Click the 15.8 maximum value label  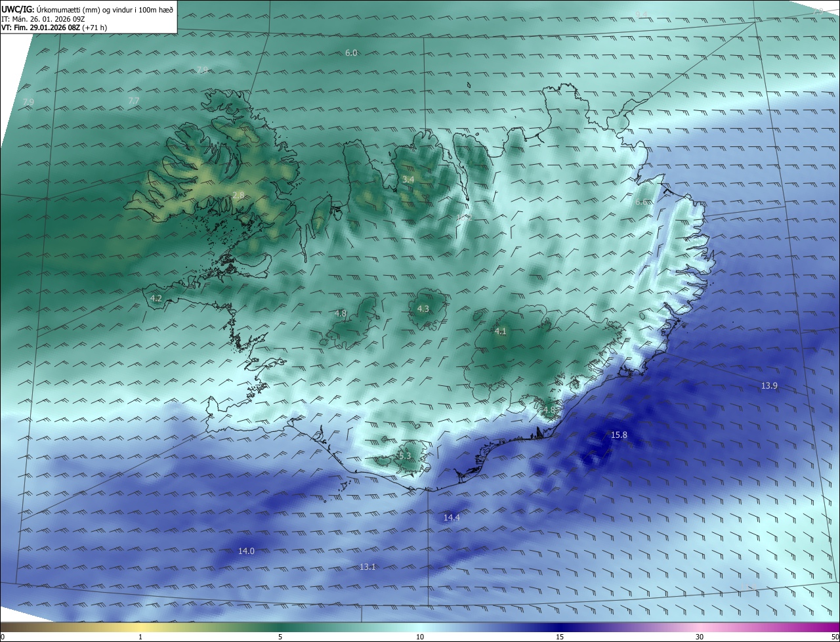click(x=619, y=435)
